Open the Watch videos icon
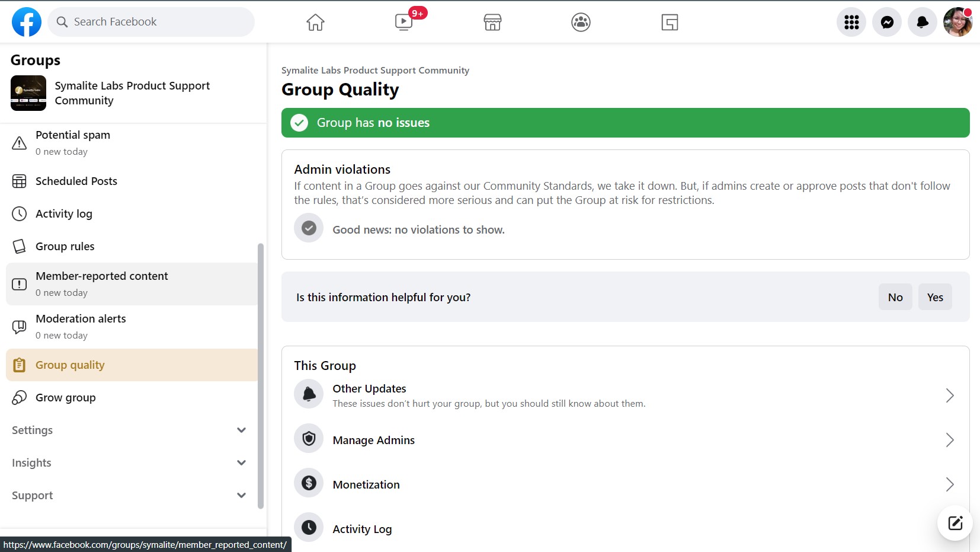The width and height of the screenshot is (980, 552). pyautogui.click(x=403, y=22)
